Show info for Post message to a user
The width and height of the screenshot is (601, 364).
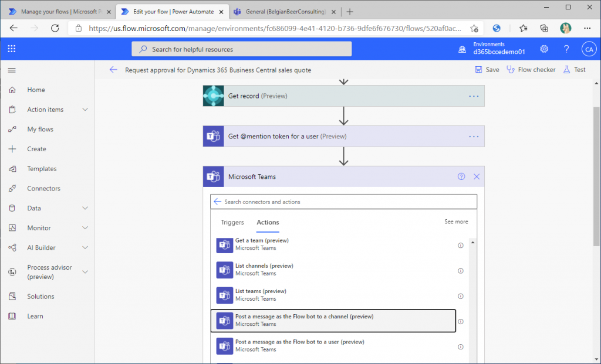(461, 347)
